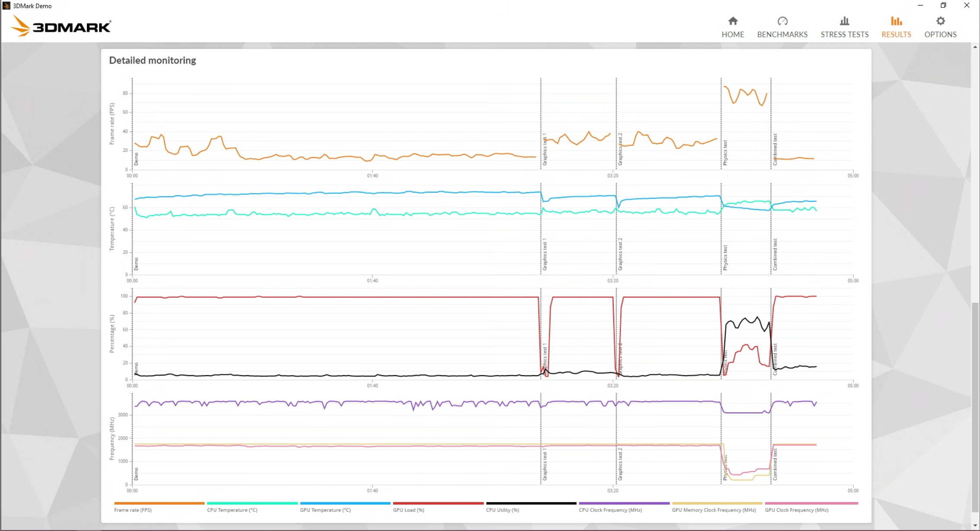Click the orange Frame rate legend swatch
The width and height of the screenshot is (980, 531).
tap(159, 503)
